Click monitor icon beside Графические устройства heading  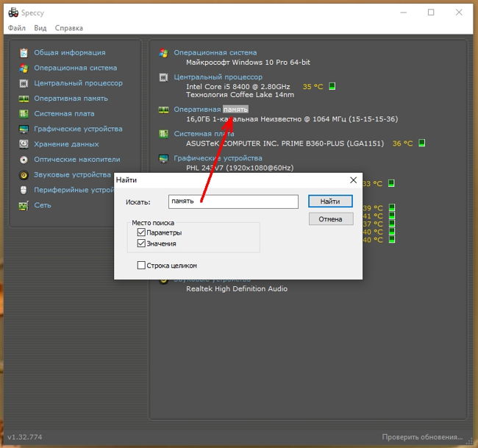point(164,158)
